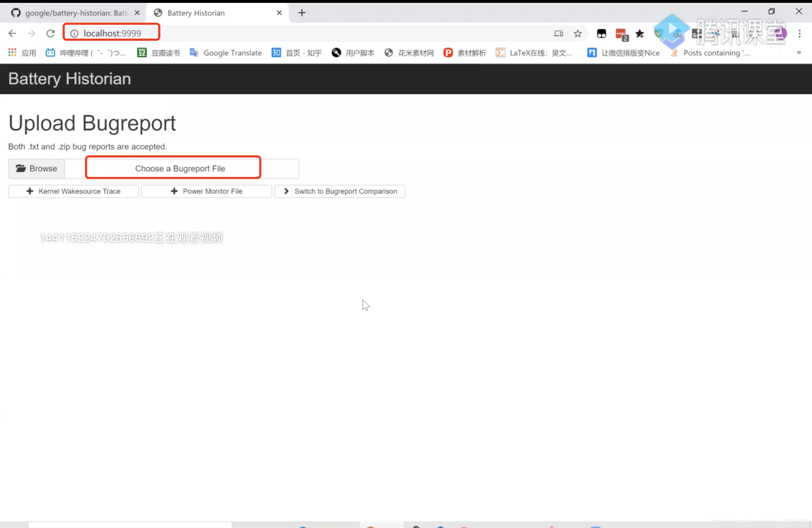Click the site info icon in address bar
The height and width of the screenshot is (528, 812).
(x=74, y=33)
